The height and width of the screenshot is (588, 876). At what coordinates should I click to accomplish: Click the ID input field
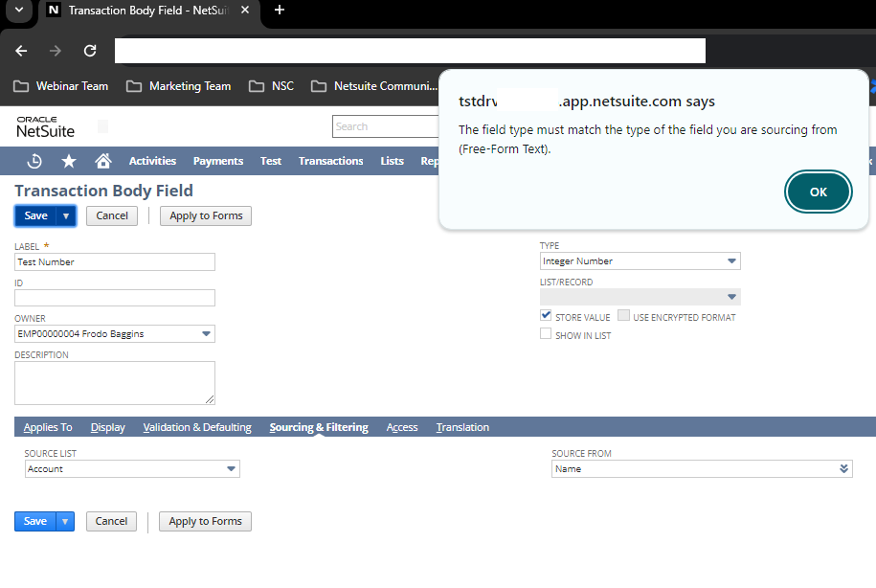pos(115,298)
